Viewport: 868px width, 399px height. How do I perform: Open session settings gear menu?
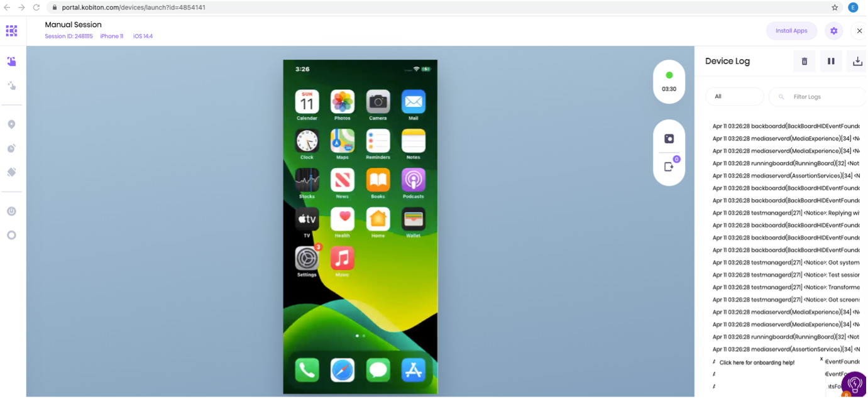(833, 31)
